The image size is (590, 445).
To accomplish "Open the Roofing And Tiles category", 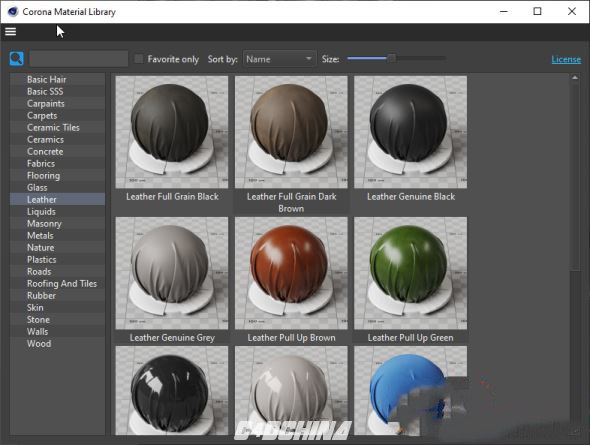I will (58, 284).
